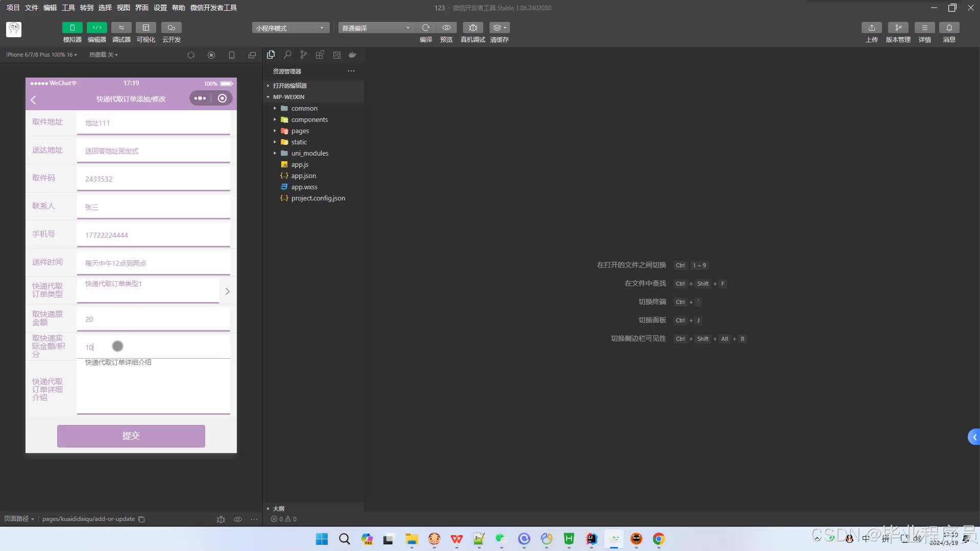Toggle the Editor (编辑器) panel
980x551 pixels.
[96, 28]
